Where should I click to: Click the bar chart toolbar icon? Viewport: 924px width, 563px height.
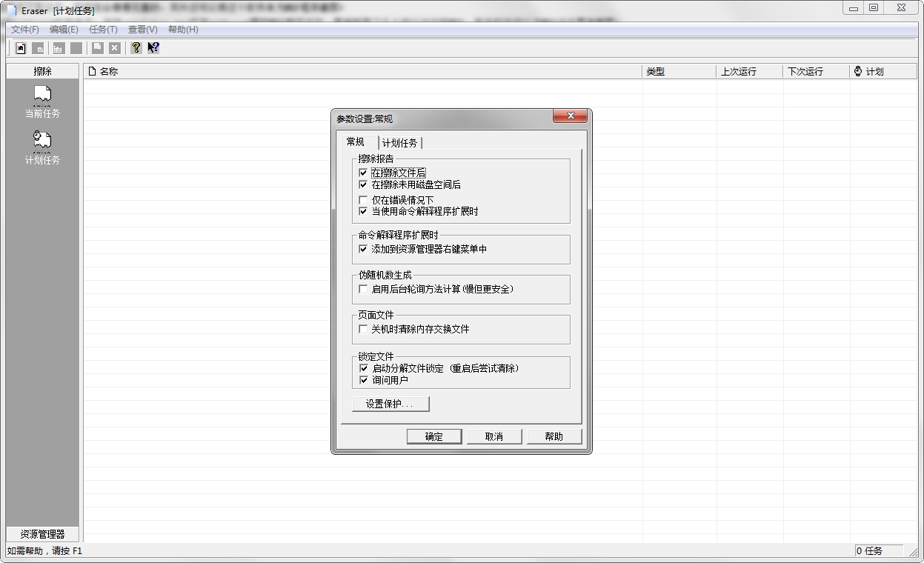(59, 48)
